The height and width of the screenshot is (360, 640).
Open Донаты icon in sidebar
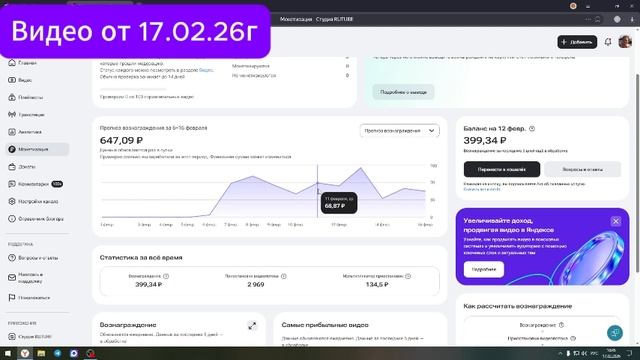pyautogui.click(x=12, y=167)
